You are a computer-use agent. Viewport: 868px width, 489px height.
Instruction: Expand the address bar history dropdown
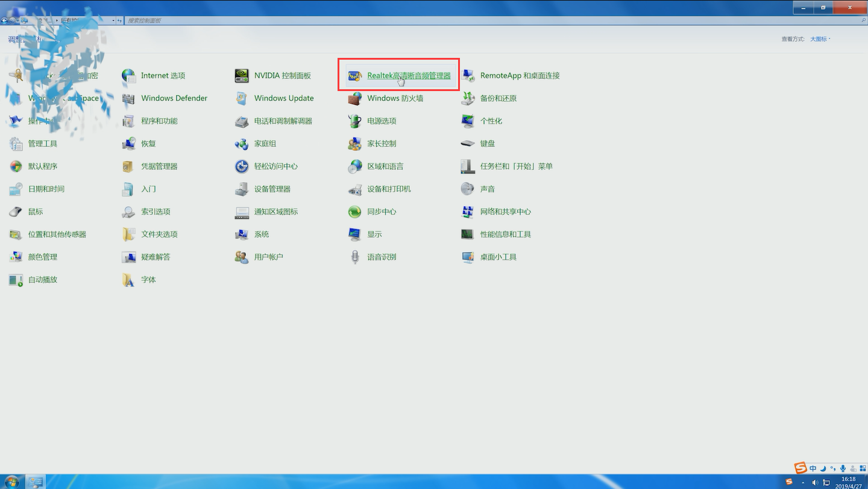113,21
